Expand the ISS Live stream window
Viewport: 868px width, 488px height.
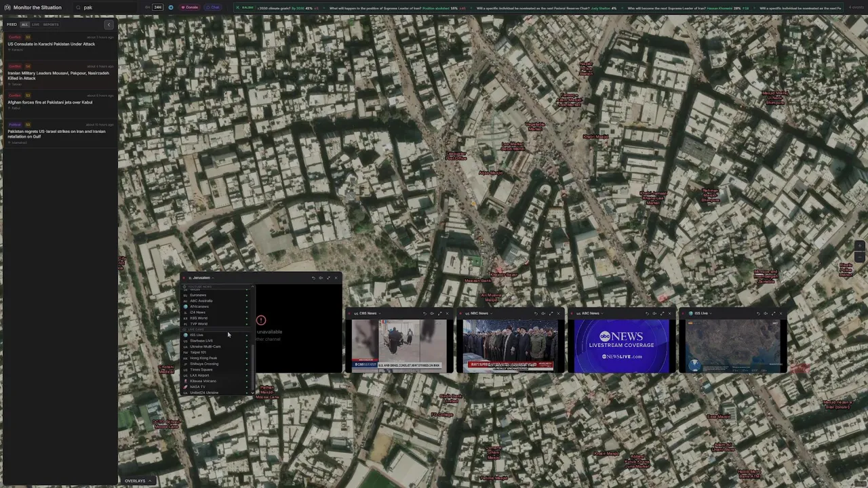point(773,313)
